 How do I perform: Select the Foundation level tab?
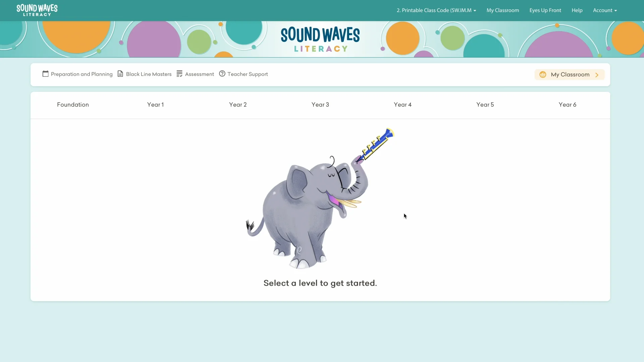(73, 105)
